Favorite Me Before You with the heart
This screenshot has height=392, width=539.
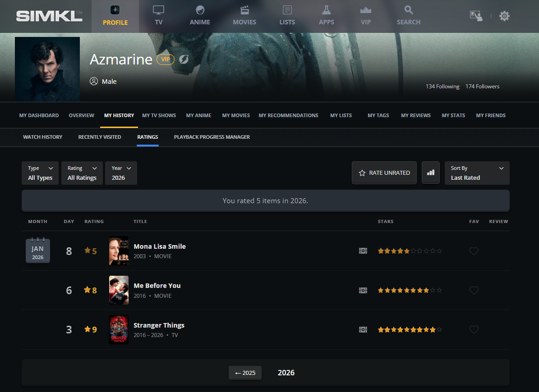(x=474, y=291)
